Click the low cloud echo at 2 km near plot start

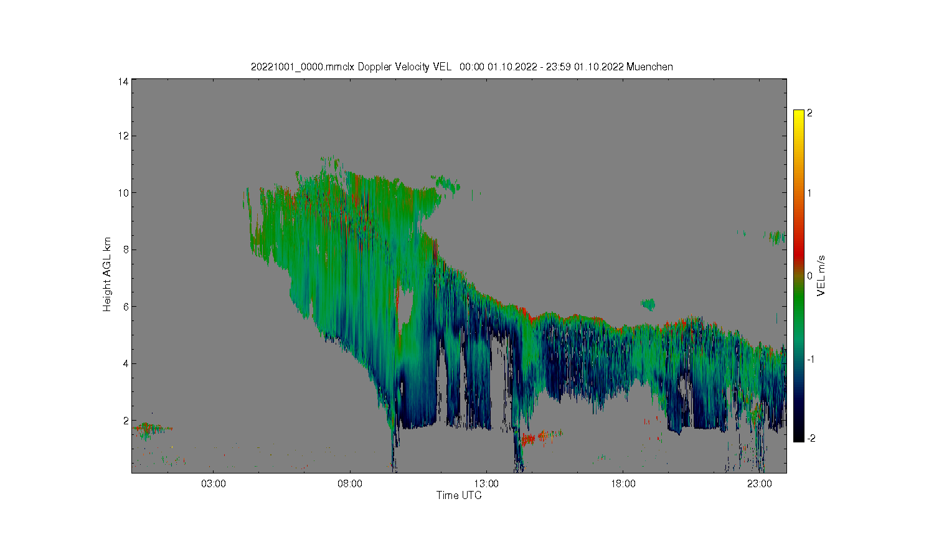(149, 428)
